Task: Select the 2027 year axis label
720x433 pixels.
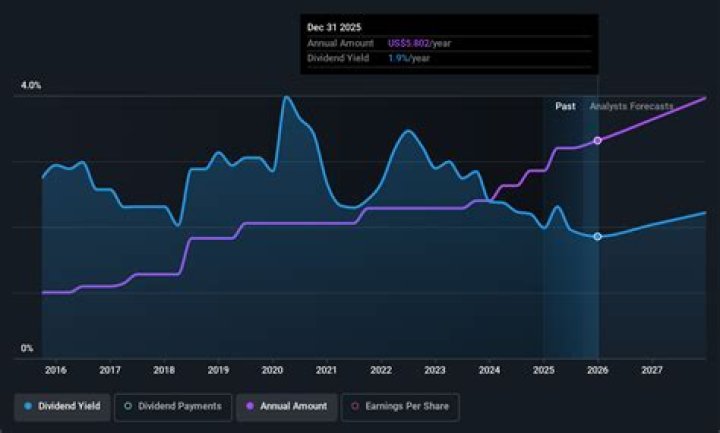Action: (x=652, y=370)
